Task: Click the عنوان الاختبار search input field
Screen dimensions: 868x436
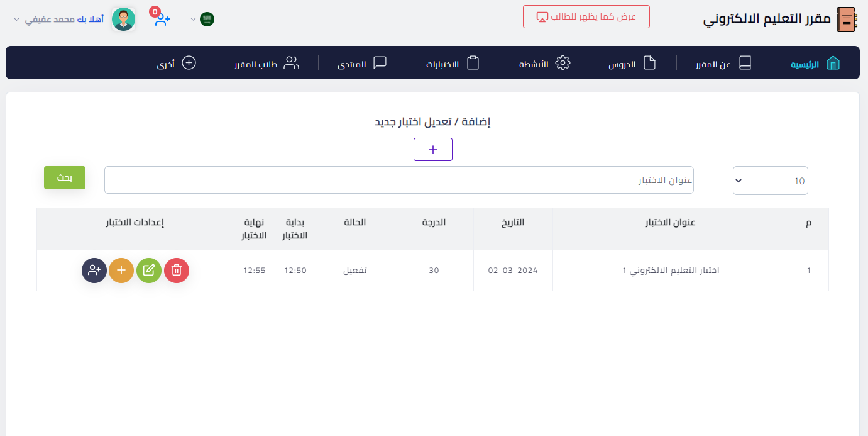Action: (x=399, y=181)
